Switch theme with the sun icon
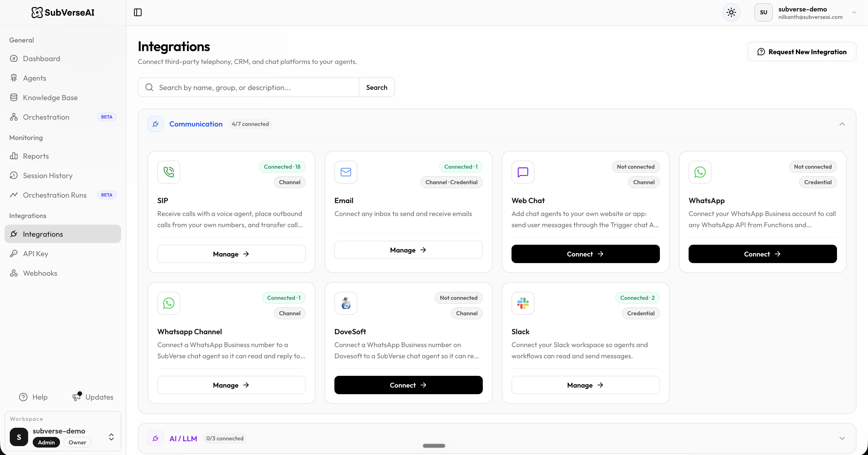Image resolution: width=868 pixels, height=455 pixels. pyautogui.click(x=731, y=12)
